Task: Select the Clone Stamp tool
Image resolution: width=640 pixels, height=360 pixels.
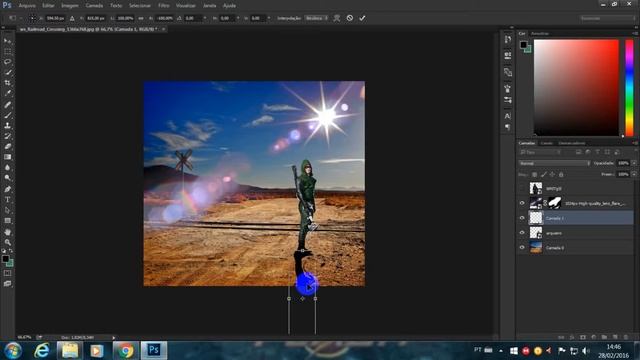Action: pos(7,126)
